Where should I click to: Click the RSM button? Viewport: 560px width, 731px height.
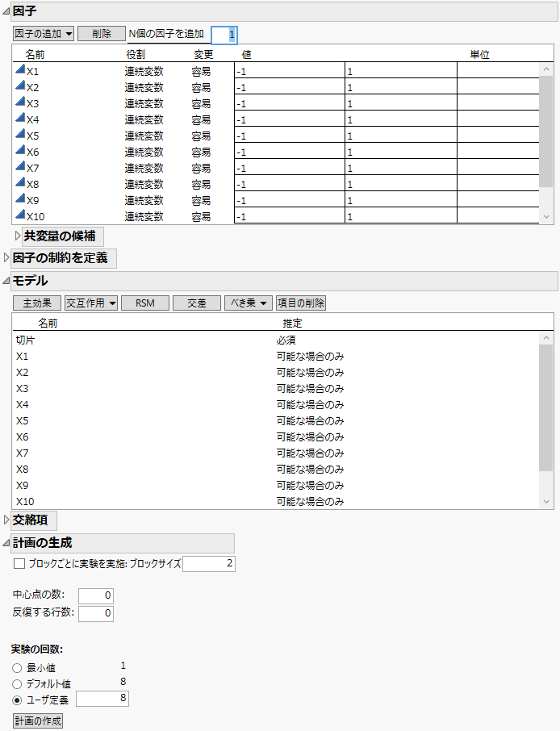145,303
